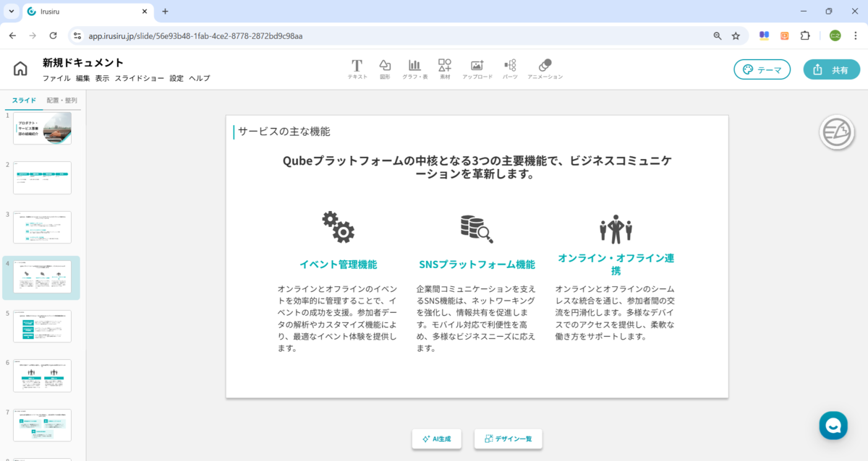
Task: Select slide 4 thumbnail
Action: click(43, 277)
